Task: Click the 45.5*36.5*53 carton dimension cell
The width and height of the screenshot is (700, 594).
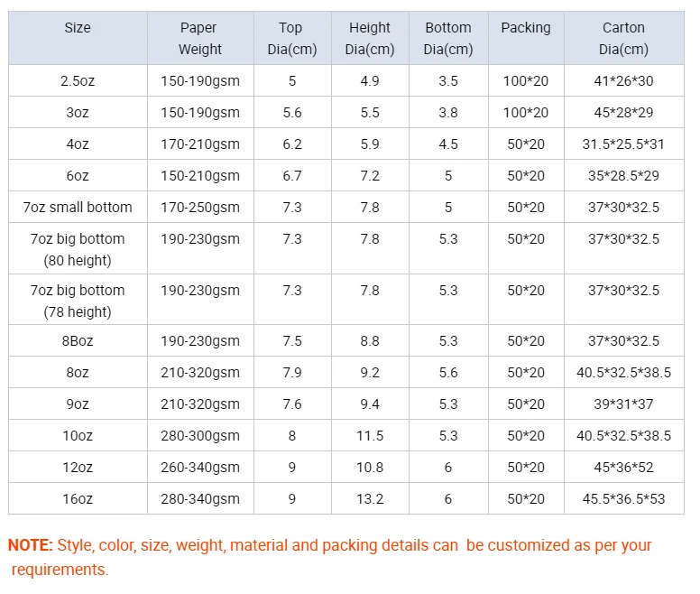Action: point(623,499)
